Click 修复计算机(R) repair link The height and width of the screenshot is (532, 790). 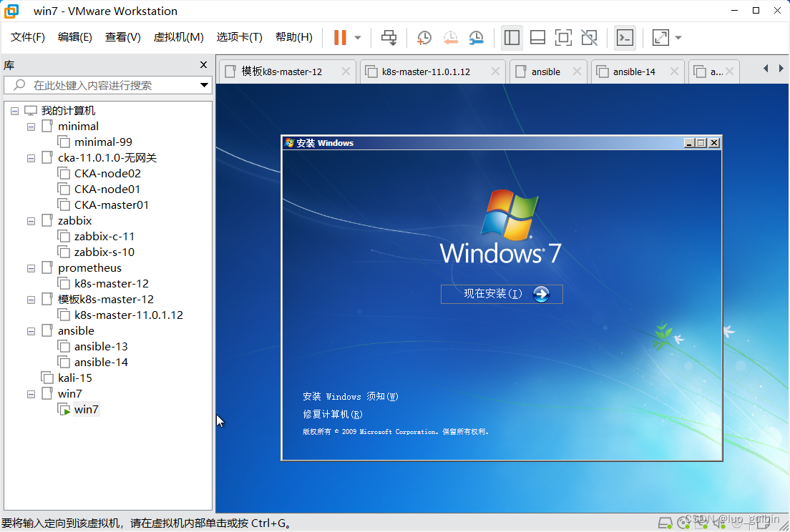(333, 414)
